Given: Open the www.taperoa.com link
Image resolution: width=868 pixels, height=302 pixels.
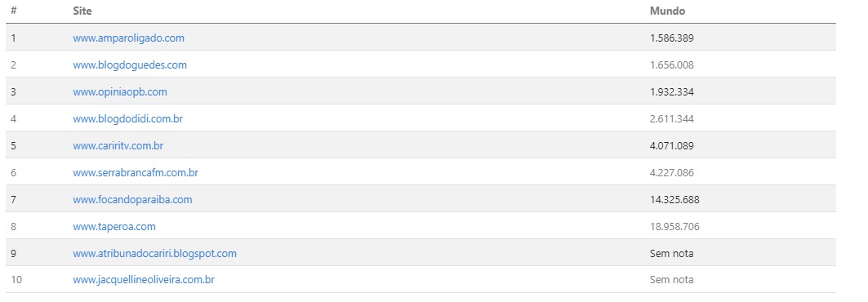Looking at the screenshot, I should click(114, 227).
